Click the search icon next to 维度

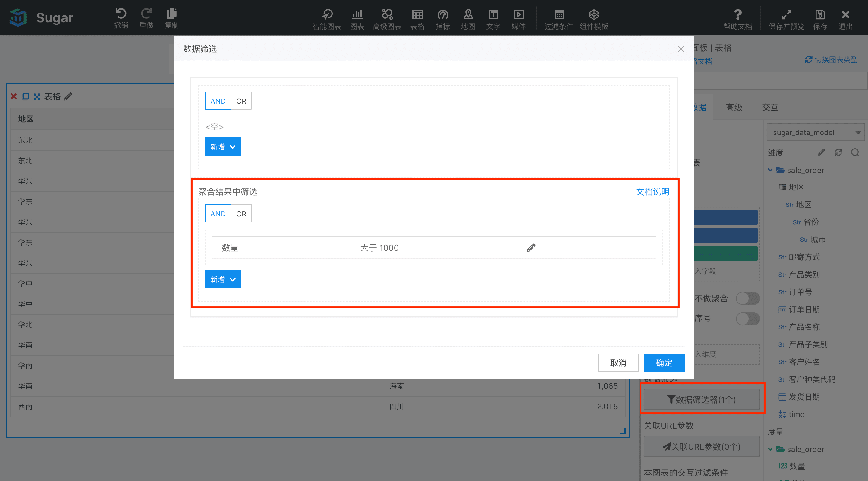tap(855, 152)
